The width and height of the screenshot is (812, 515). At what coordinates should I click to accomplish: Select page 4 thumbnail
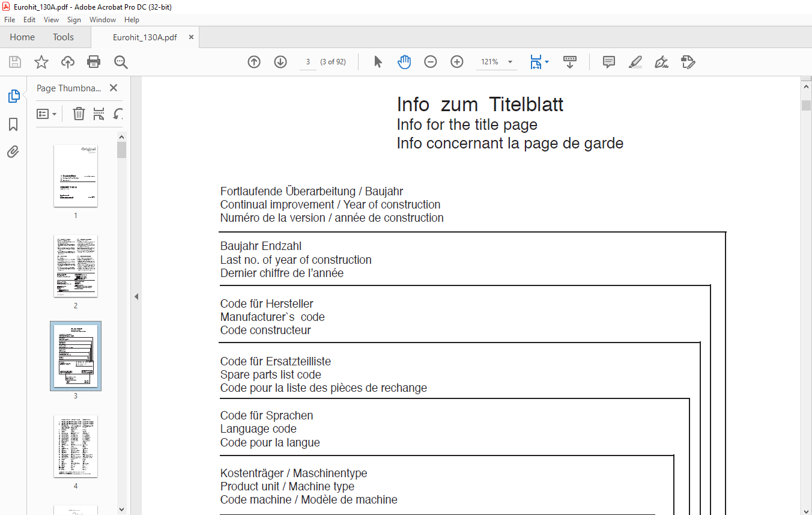click(x=76, y=446)
